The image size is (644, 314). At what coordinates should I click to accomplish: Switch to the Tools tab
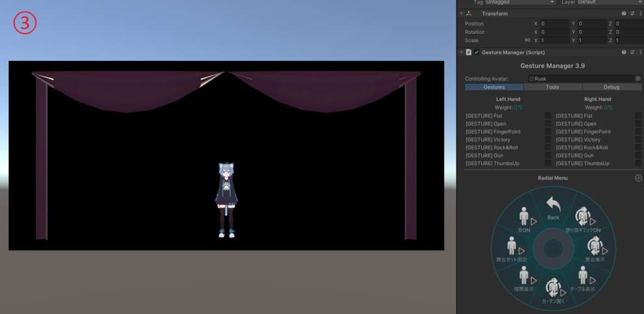coord(552,87)
